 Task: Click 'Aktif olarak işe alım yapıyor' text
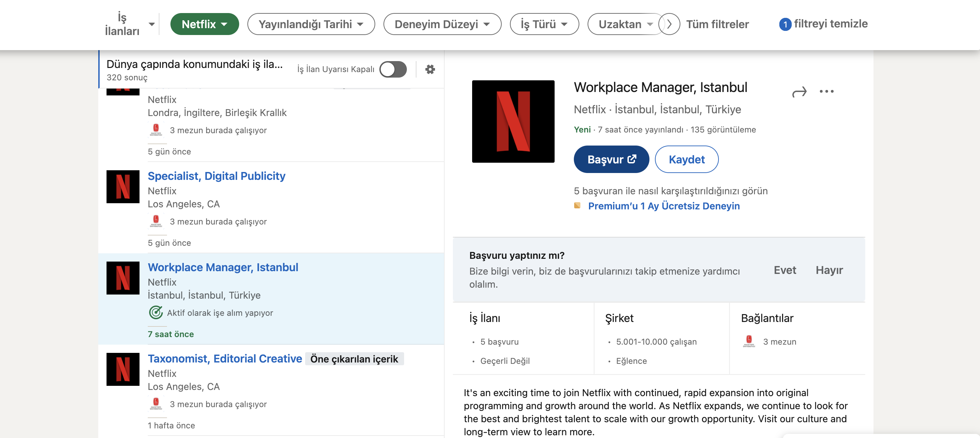point(220,313)
